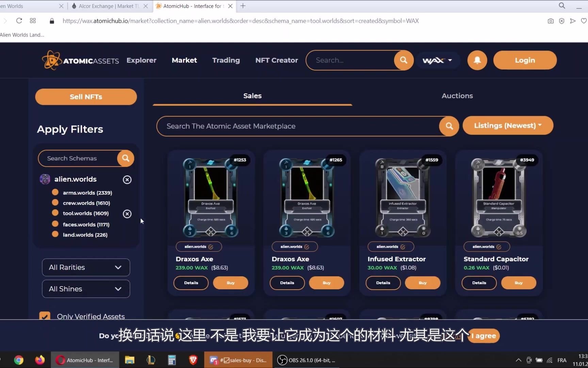This screenshot has width=588, height=368.
Task: Open the NFT Creator menu item
Action: 276,60
